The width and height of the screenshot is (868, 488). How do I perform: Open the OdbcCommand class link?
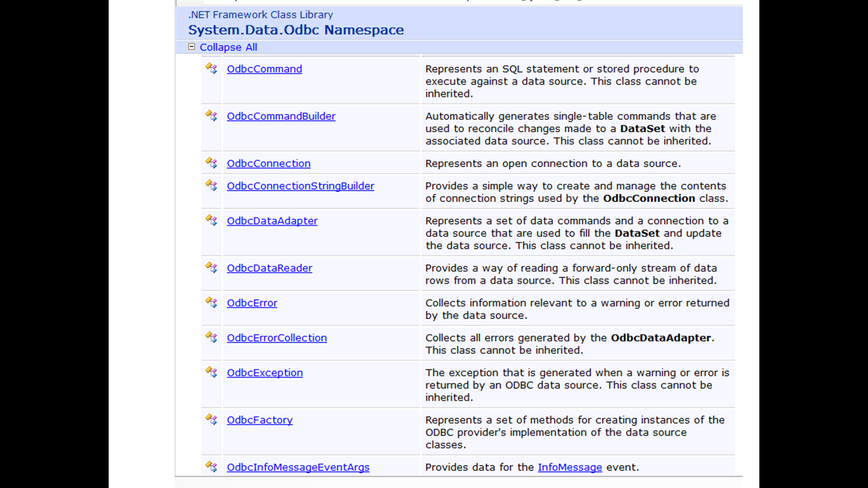264,69
